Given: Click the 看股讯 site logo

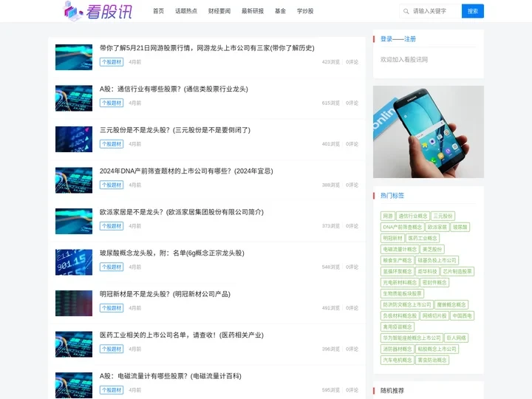Looking at the screenshot, I should click(x=98, y=11).
